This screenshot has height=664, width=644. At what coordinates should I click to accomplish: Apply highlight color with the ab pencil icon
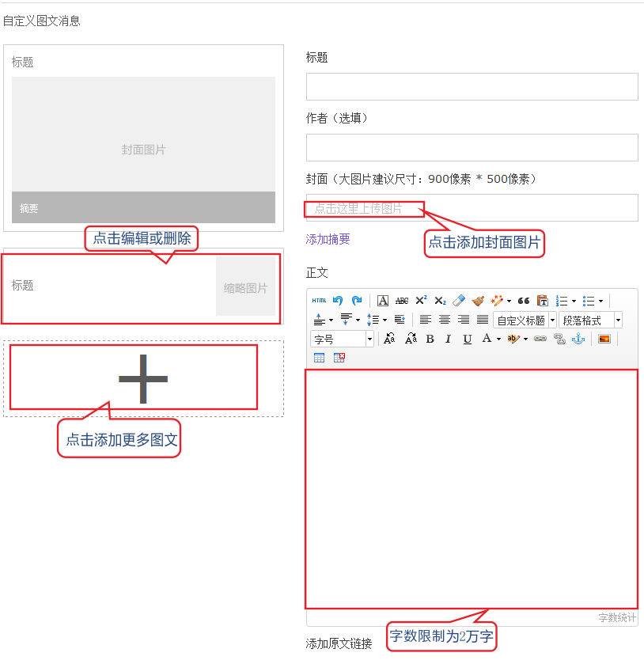pos(513,339)
